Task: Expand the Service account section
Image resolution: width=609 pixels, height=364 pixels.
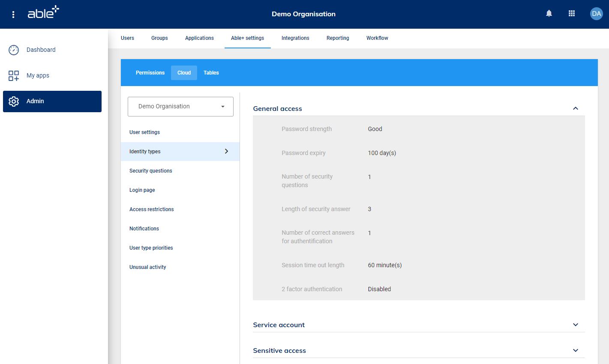Action: (576, 325)
